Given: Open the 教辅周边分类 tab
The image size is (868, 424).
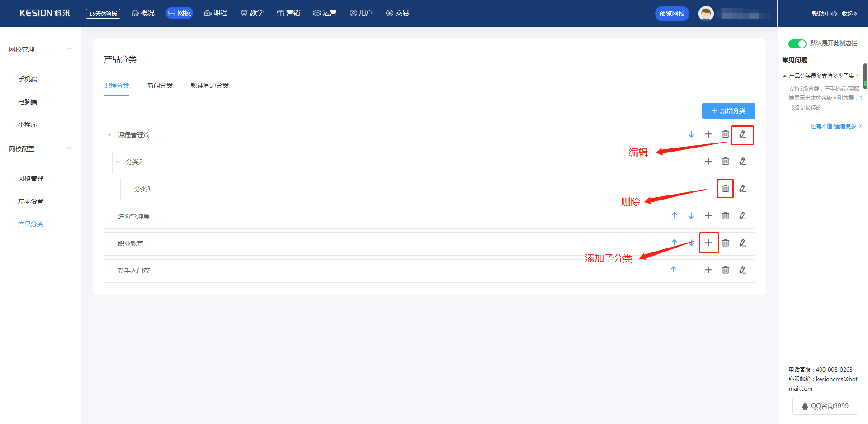Looking at the screenshot, I should tap(210, 86).
